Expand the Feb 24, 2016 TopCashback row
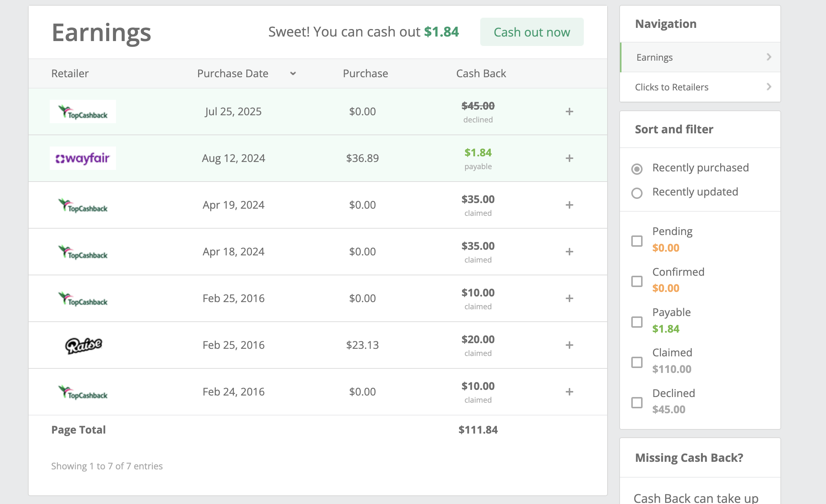The width and height of the screenshot is (826, 504). click(569, 392)
